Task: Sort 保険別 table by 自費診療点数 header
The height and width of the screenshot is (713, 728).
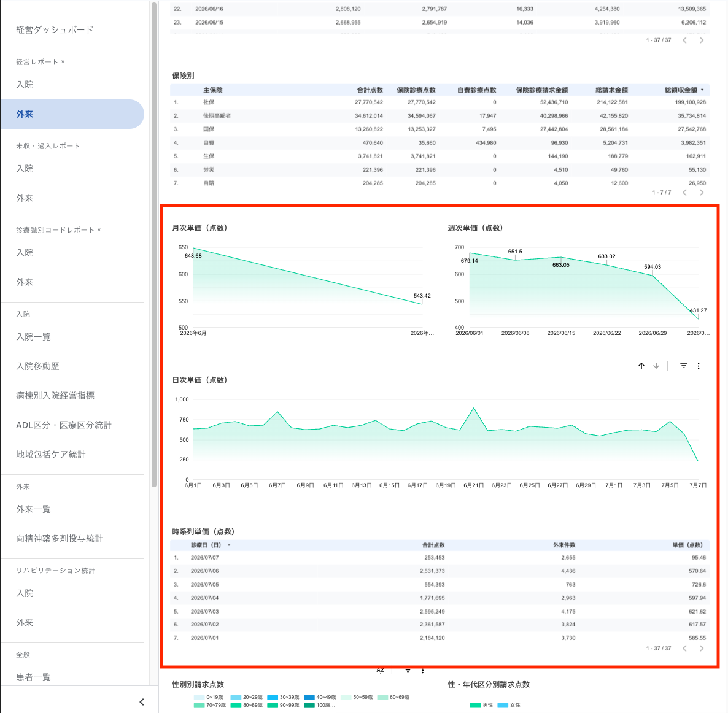Action: point(476,90)
